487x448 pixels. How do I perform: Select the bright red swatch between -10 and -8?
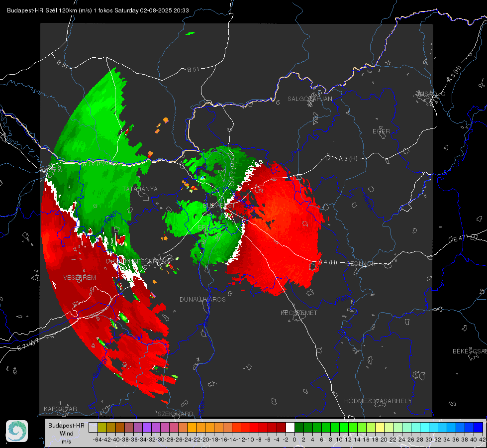click(x=254, y=427)
